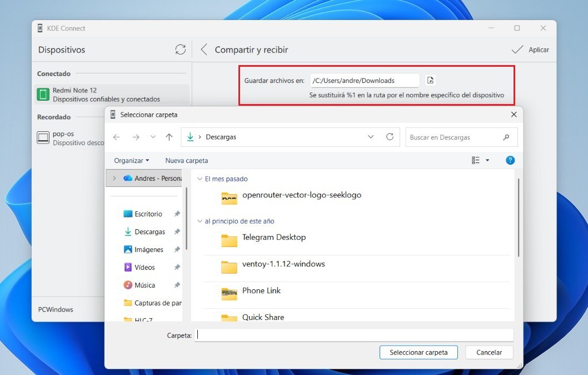Click the ventoy folder icon

(x=229, y=267)
